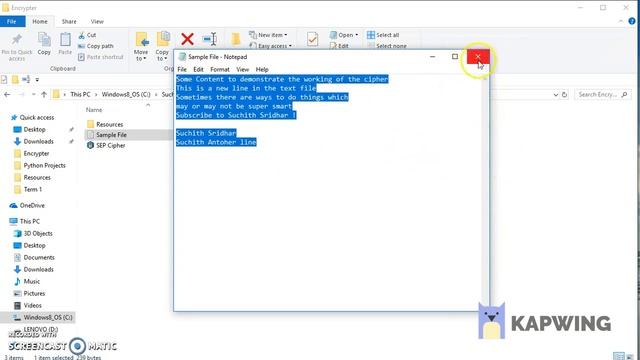Open the Copy to dropdown
The width and height of the screenshot is (640, 360).
(x=162, y=46)
